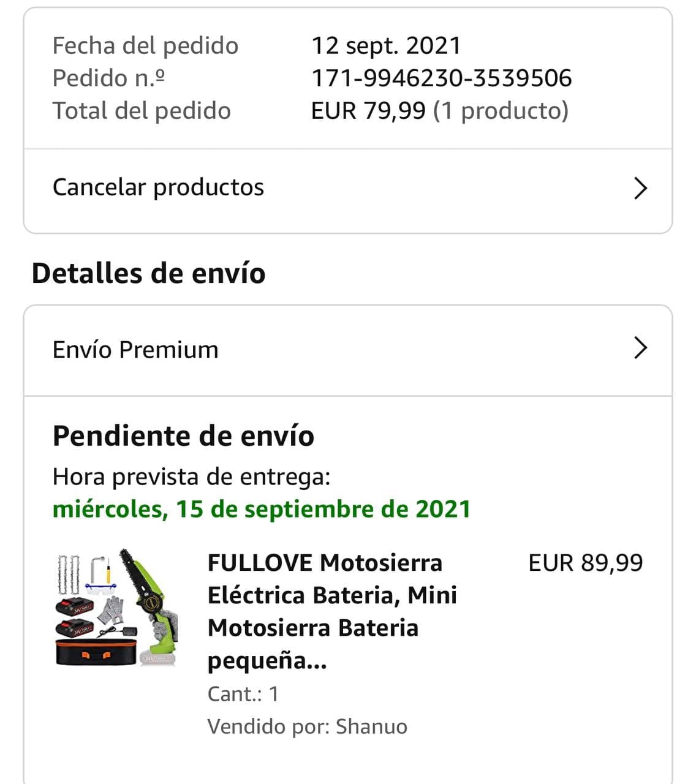The height and width of the screenshot is (784, 696).
Task: Open the FULLOVE Motosierra Eléctrica product title
Action: [332, 611]
